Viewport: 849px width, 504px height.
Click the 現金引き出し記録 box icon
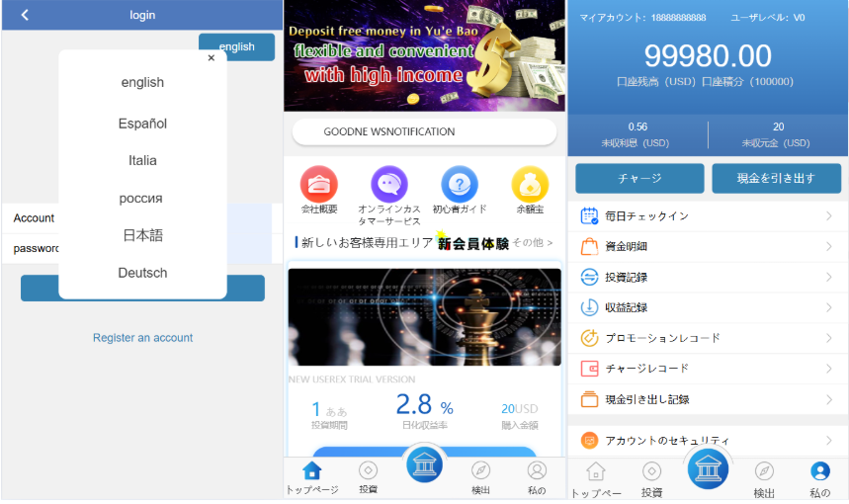pos(589,399)
